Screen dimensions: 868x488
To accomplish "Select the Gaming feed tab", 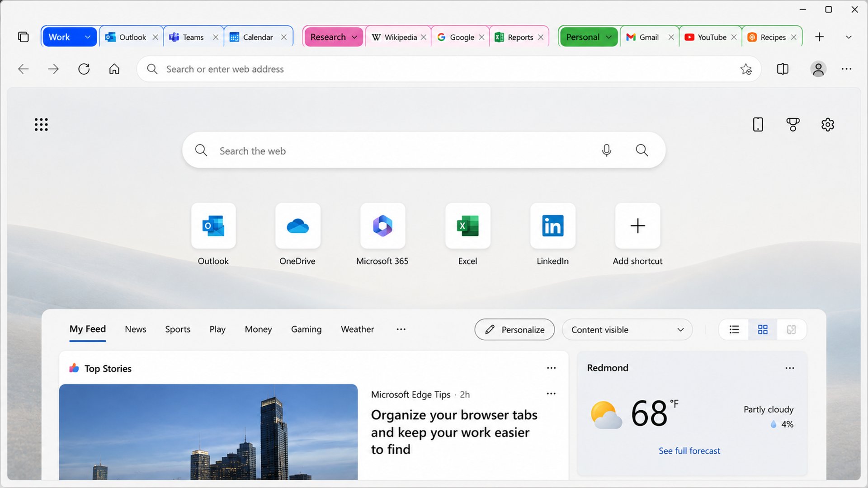I will (x=307, y=329).
